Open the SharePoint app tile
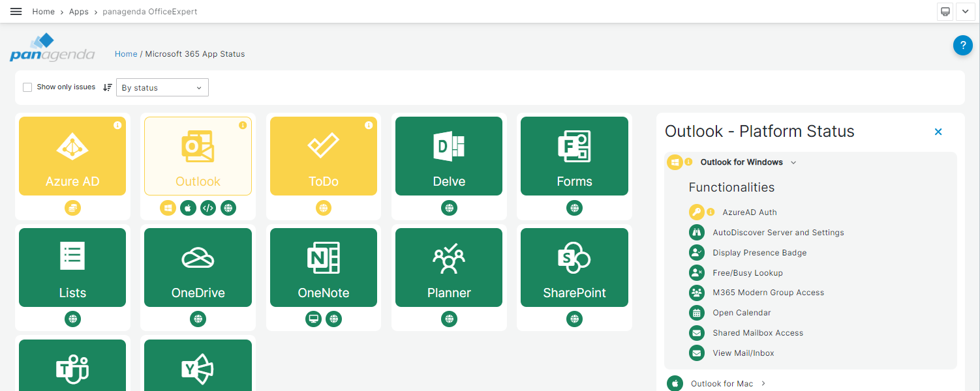 [x=574, y=267]
